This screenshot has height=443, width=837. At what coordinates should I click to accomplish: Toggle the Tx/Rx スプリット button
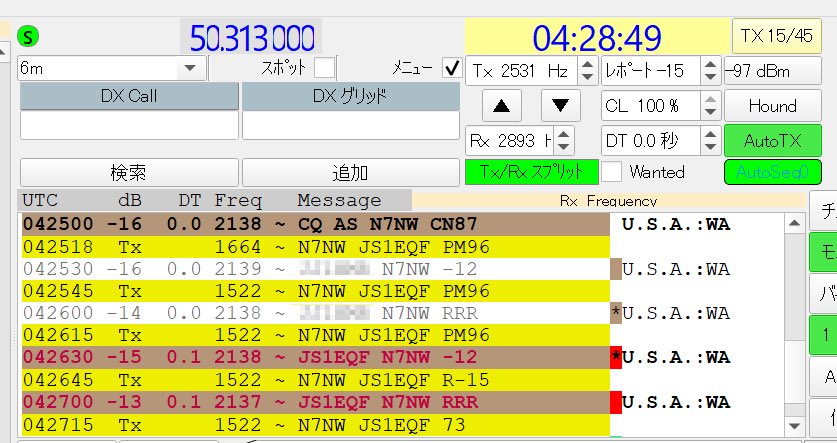tap(532, 172)
